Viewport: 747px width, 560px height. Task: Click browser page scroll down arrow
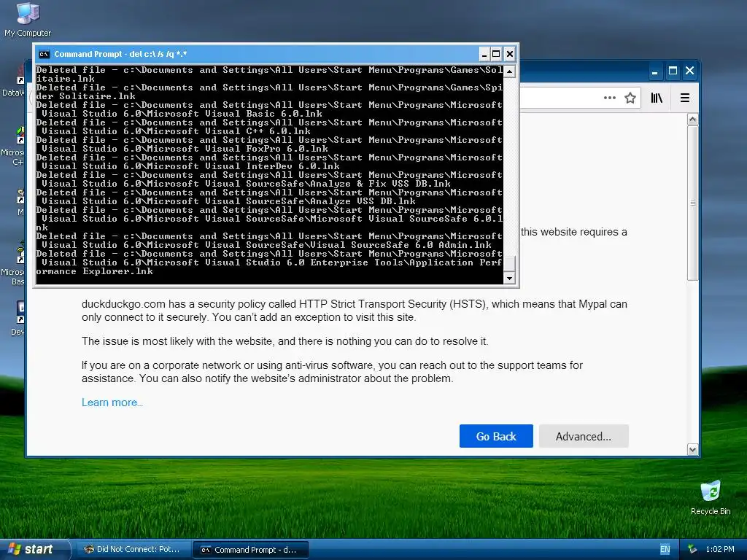tap(693, 449)
